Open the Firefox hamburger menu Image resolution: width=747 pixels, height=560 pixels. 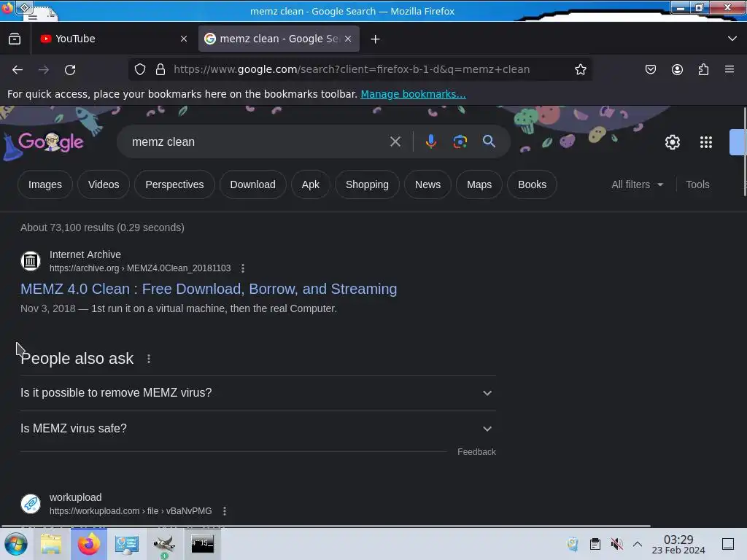point(729,69)
